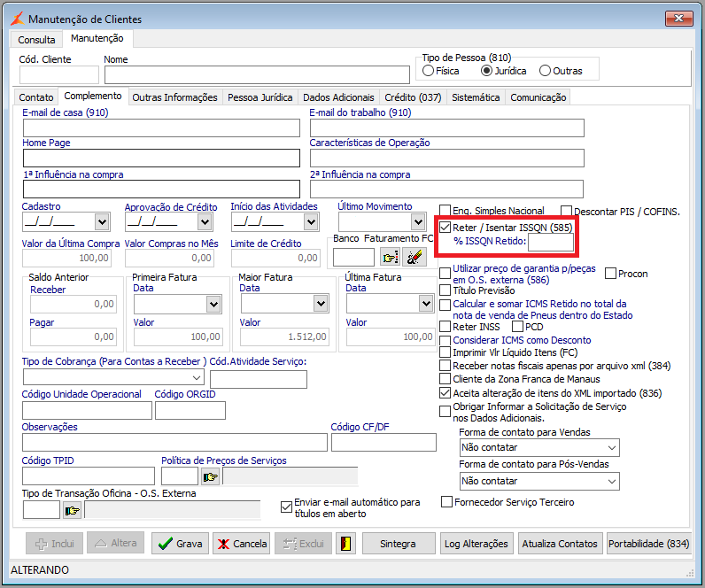Click the exit door icon

click(345, 544)
